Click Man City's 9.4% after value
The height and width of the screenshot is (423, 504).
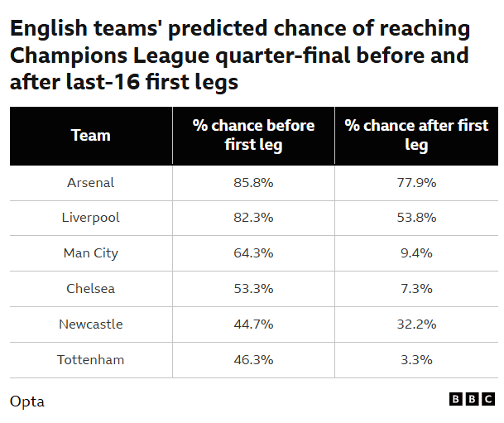click(x=416, y=253)
